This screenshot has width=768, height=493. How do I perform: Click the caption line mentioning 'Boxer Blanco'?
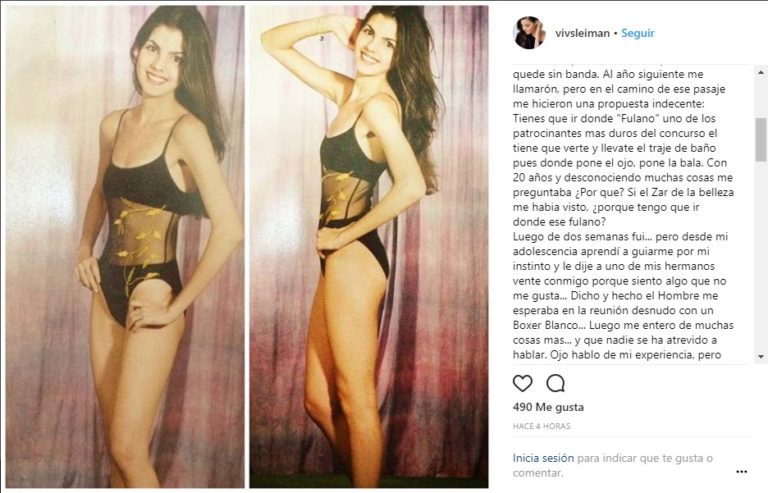tap(623, 325)
